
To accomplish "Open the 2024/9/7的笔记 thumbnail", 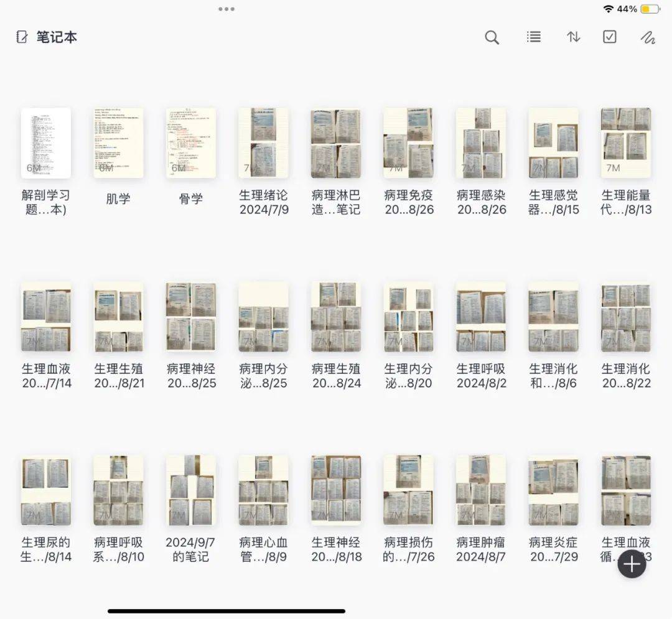I will coord(191,490).
